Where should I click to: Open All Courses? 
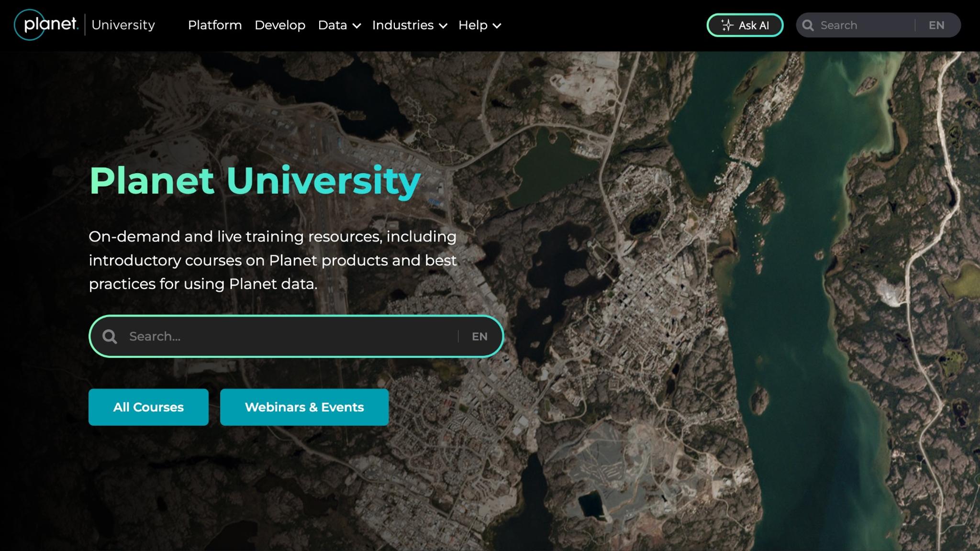(x=148, y=407)
